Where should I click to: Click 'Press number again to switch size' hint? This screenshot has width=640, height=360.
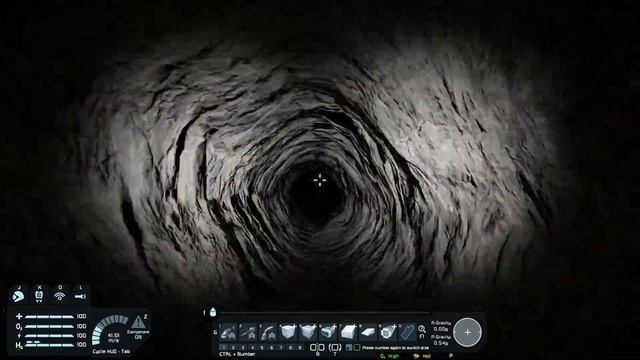pyautogui.click(x=396, y=348)
